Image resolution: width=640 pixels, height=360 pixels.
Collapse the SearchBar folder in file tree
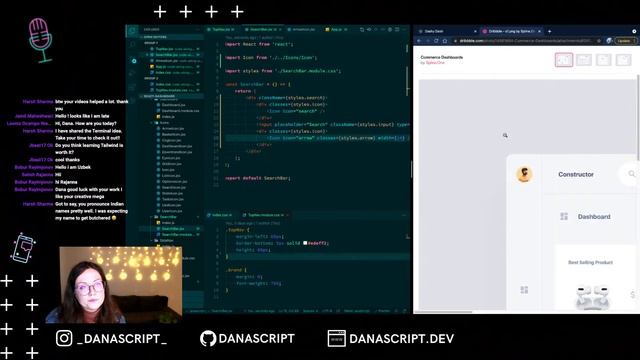168,217
